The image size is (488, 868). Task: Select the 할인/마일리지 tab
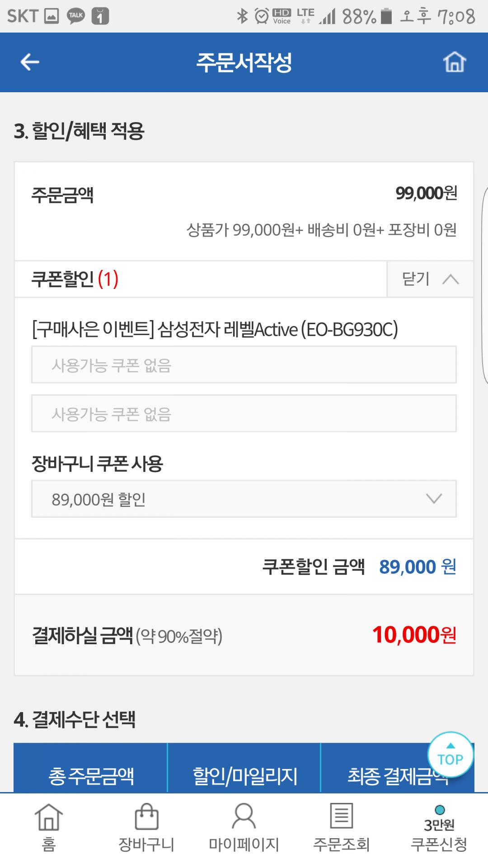tap(244, 776)
